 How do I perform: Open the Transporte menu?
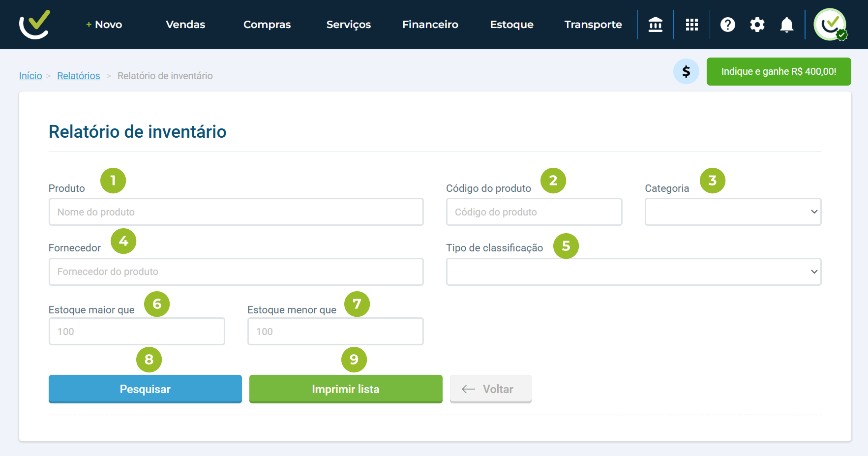593,25
